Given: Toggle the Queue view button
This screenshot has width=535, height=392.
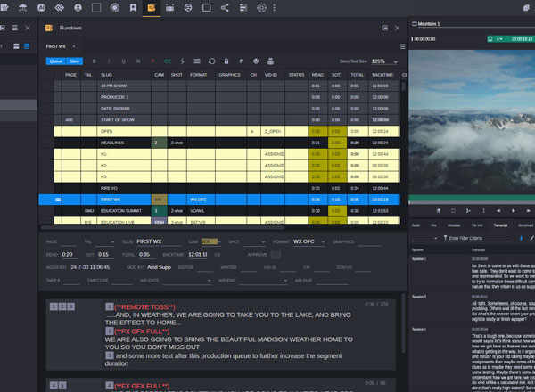Looking at the screenshot, I should pos(55,61).
